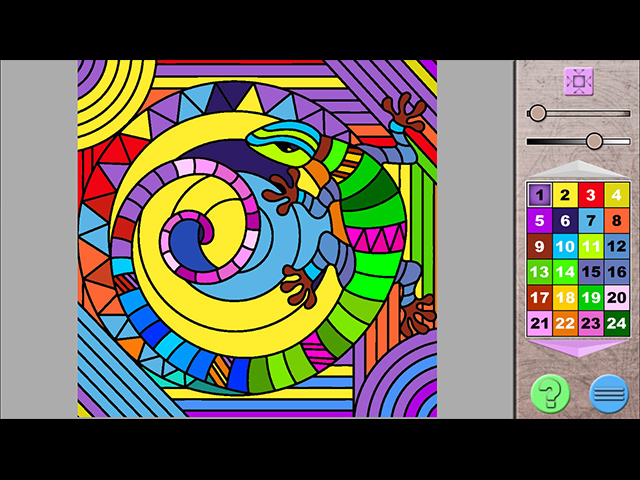Select dark navy swatch number 6
This screenshot has height=480, width=640.
(x=565, y=221)
